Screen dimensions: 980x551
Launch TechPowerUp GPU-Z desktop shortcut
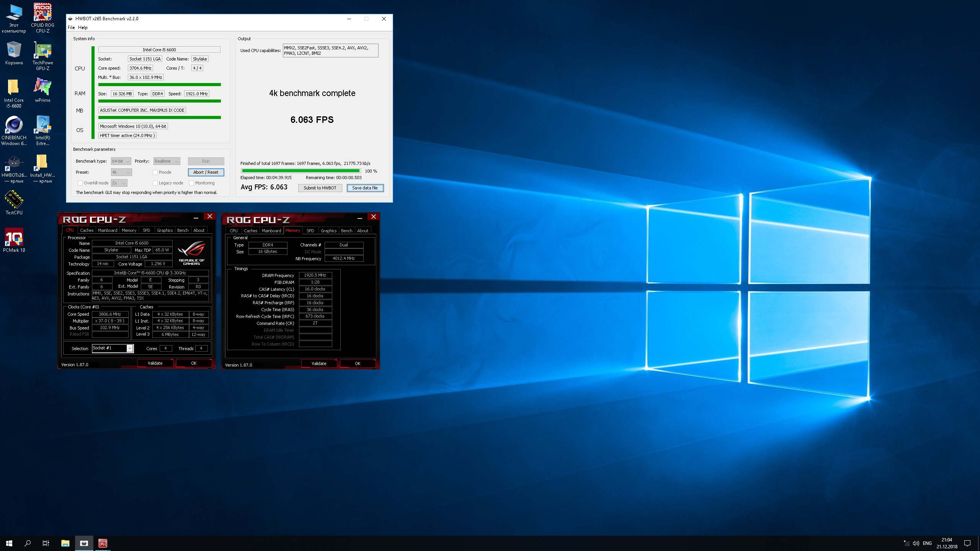[x=42, y=56]
